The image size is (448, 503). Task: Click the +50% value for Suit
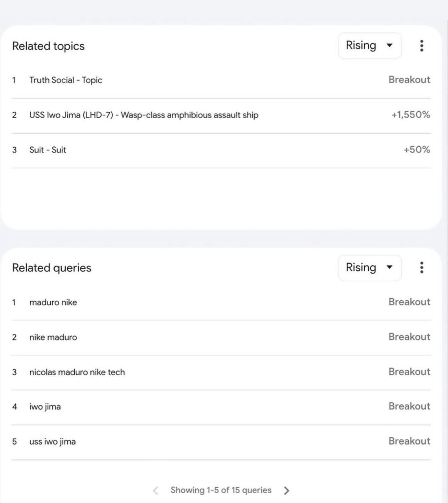click(417, 150)
